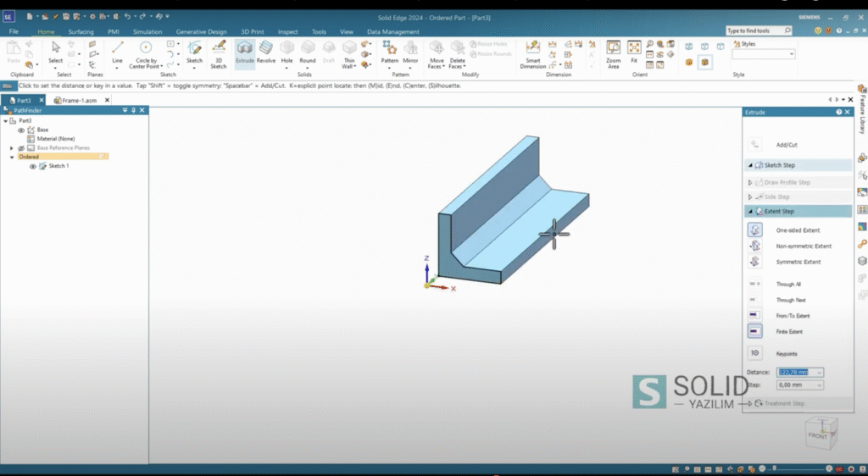Open the Simulation tab
The image size is (868, 476).
[x=147, y=31]
